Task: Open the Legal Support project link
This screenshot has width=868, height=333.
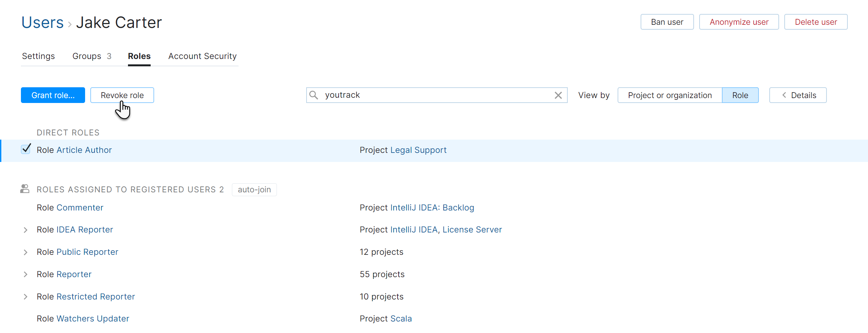Action: (x=418, y=150)
